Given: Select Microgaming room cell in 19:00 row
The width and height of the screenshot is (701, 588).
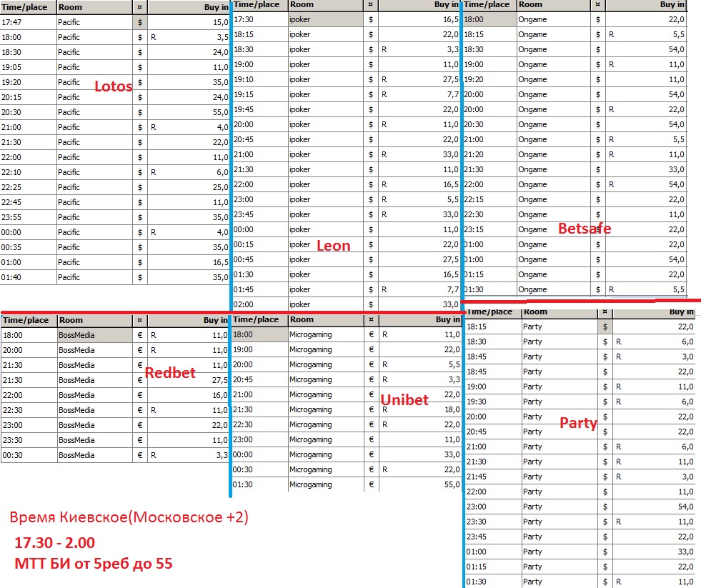Looking at the screenshot, I should (326, 349).
